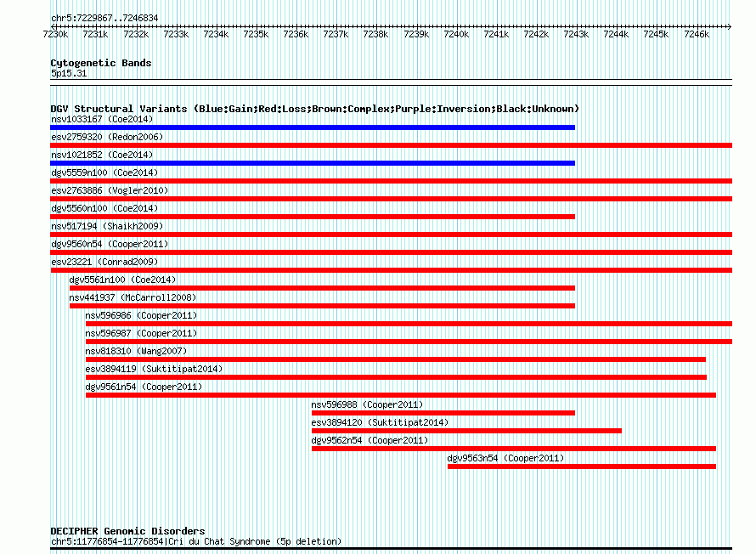
Task: Select the red bar under dgv5560n100
Action: tap(313, 217)
